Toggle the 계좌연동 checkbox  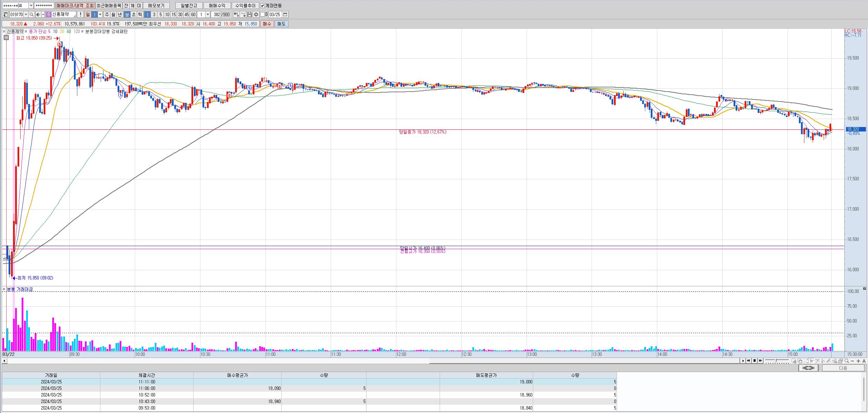[263, 6]
